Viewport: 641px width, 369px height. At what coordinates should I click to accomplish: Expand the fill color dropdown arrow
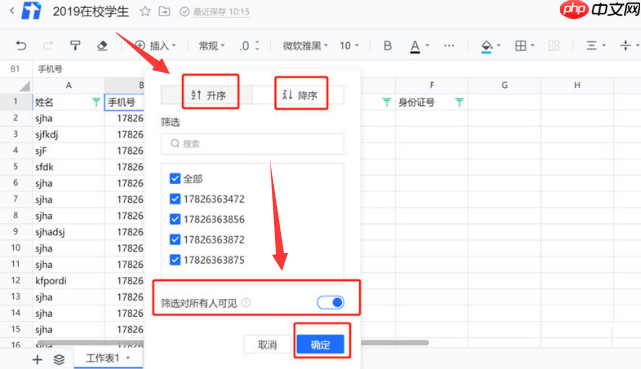498,45
